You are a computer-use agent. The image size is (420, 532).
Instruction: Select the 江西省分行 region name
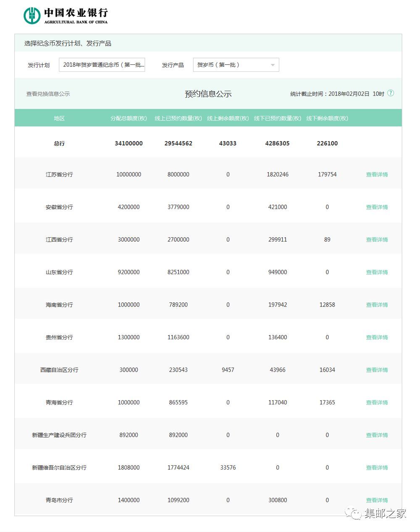[59, 239]
